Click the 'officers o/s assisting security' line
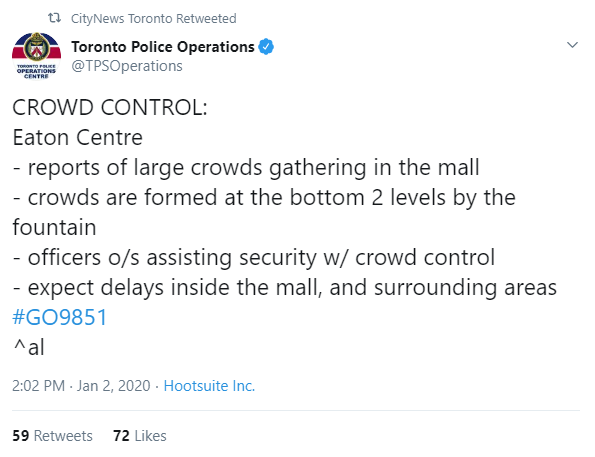 [x=253, y=258]
